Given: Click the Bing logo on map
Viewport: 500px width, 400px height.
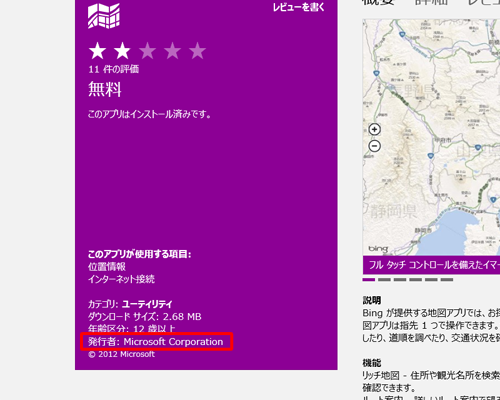Looking at the screenshot, I should pos(378,249).
